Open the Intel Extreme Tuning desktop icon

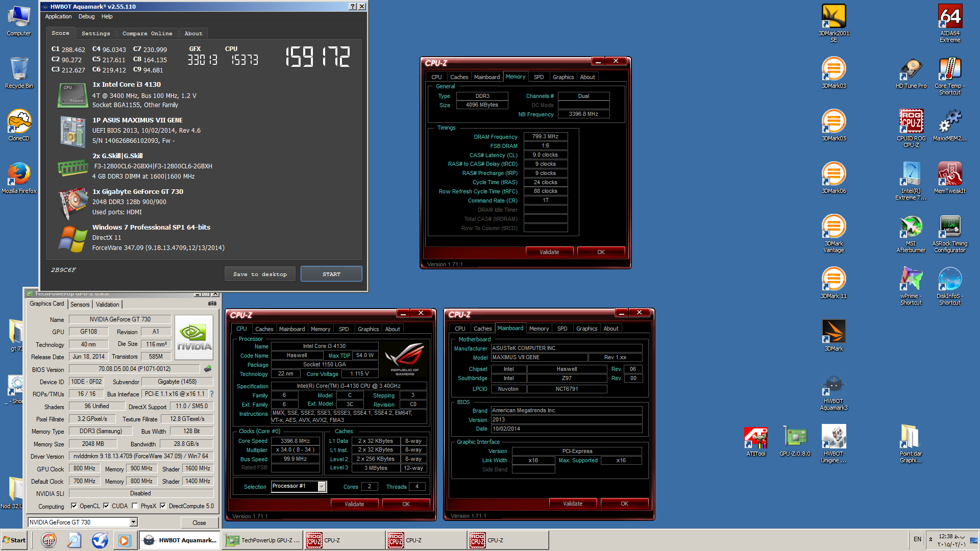(911, 181)
